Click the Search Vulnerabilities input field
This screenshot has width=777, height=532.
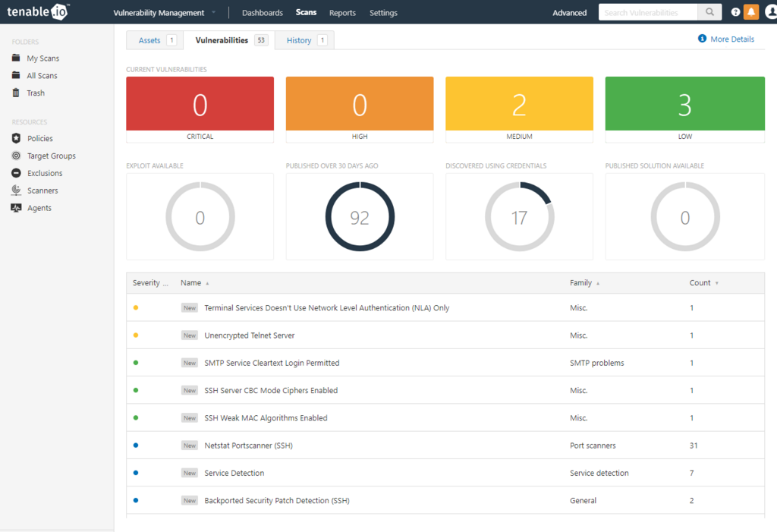[x=648, y=12]
